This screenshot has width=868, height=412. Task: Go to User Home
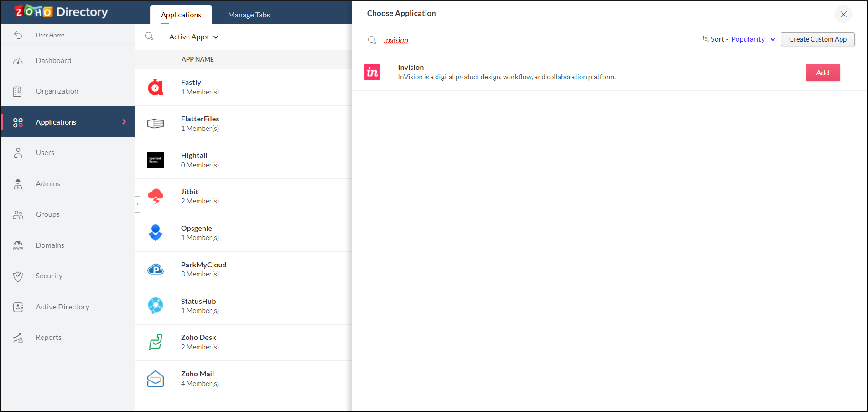coord(50,35)
